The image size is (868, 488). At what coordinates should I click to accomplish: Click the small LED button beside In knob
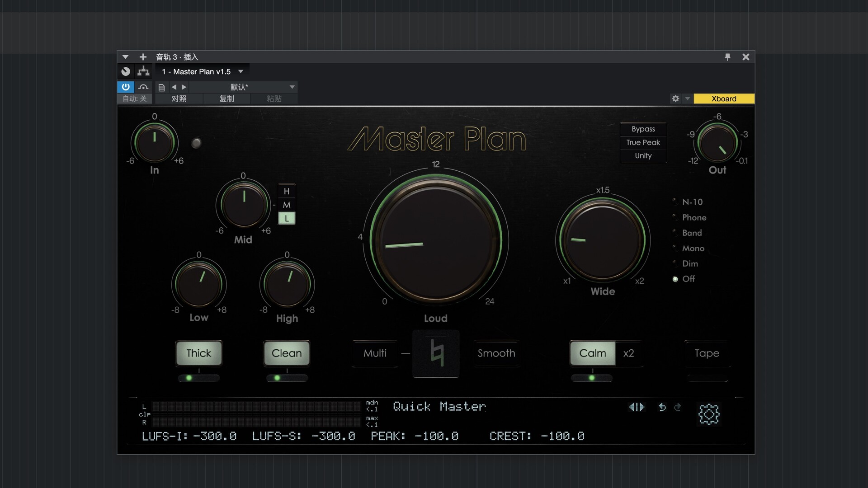196,143
